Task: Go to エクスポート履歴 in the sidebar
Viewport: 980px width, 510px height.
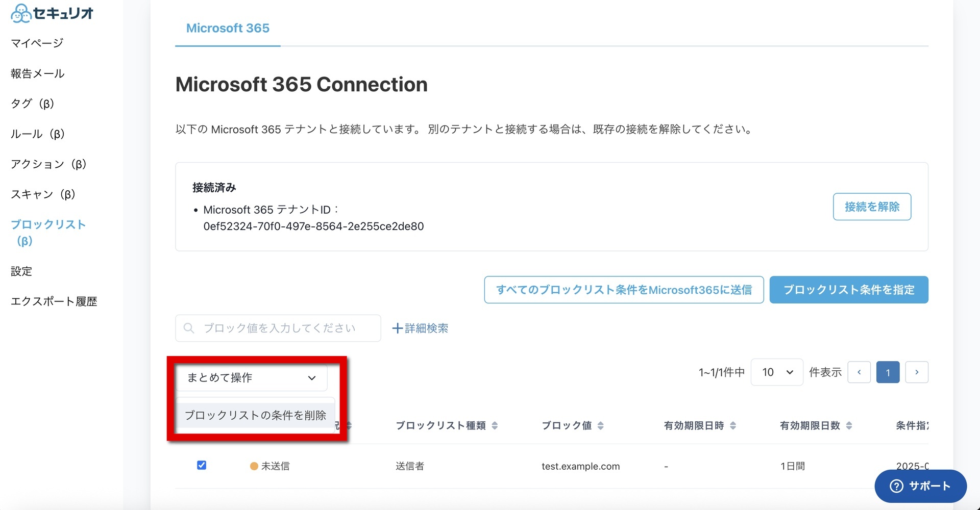Action: (x=54, y=301)
